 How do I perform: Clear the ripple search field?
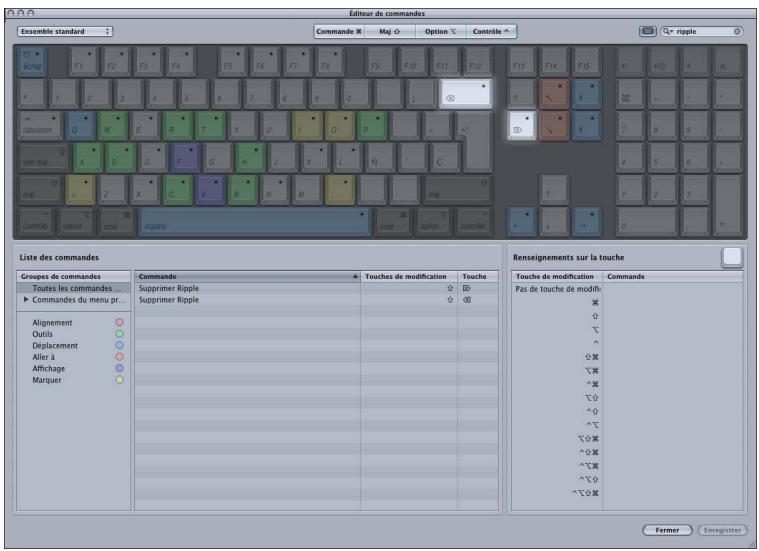(x=737, y=31)
